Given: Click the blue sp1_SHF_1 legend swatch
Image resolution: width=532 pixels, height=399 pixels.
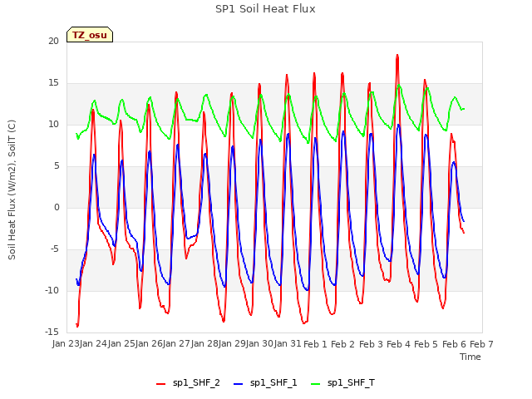Looking at the screenshot, I should [x=239, y=384].
